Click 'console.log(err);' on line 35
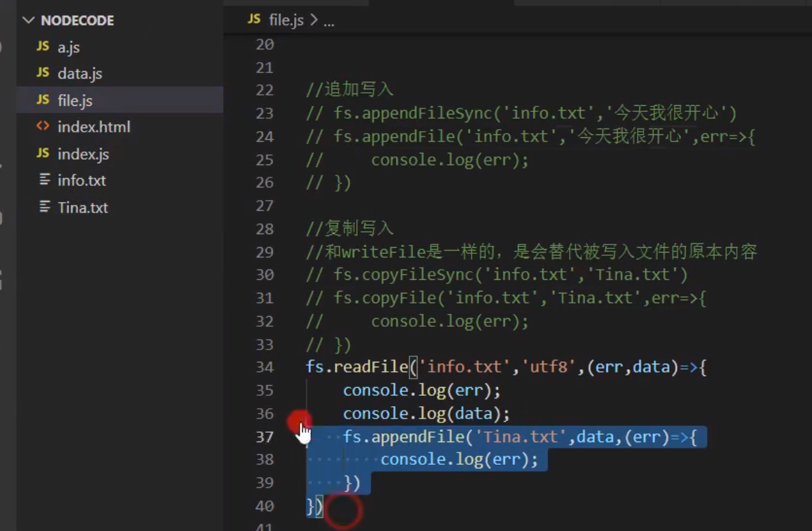Image resolution: width=812 pixels, height=531 pixels. 422,390
